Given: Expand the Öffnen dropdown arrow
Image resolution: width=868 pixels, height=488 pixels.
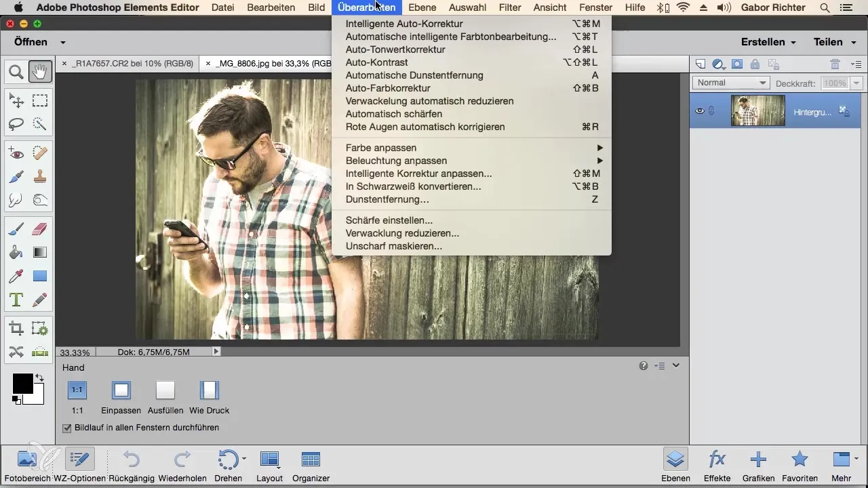Looking at the screenshot, I should (x=62, y=42).
